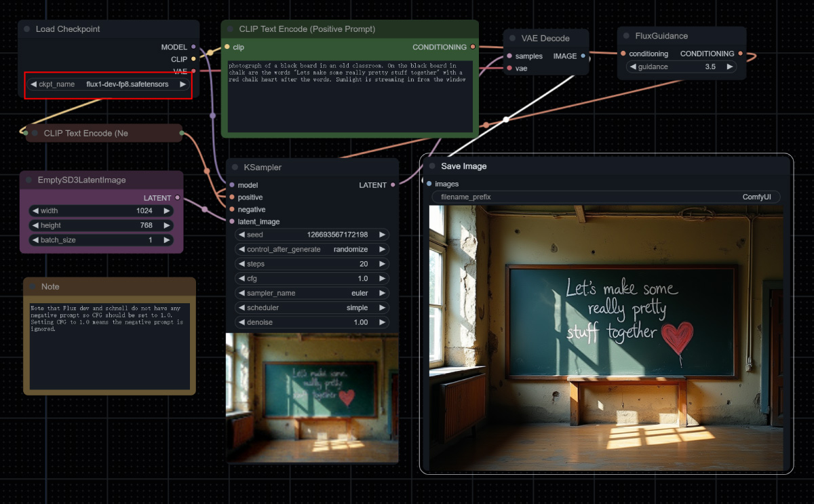This screenshot has width=814, height=504.
Task: Click the IMAGE output socket on VAE Decode
Action: [x=583, y=56]
